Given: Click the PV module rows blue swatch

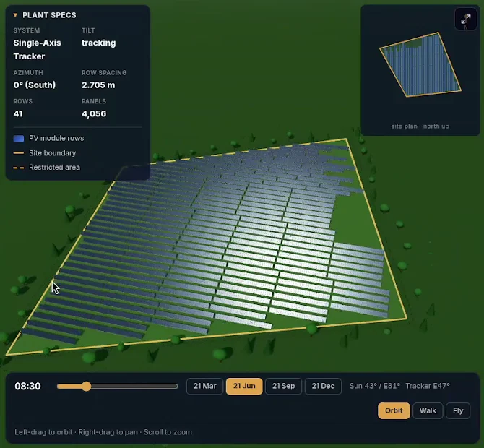Looking at the screenshot, I should (x=19, y=138).
